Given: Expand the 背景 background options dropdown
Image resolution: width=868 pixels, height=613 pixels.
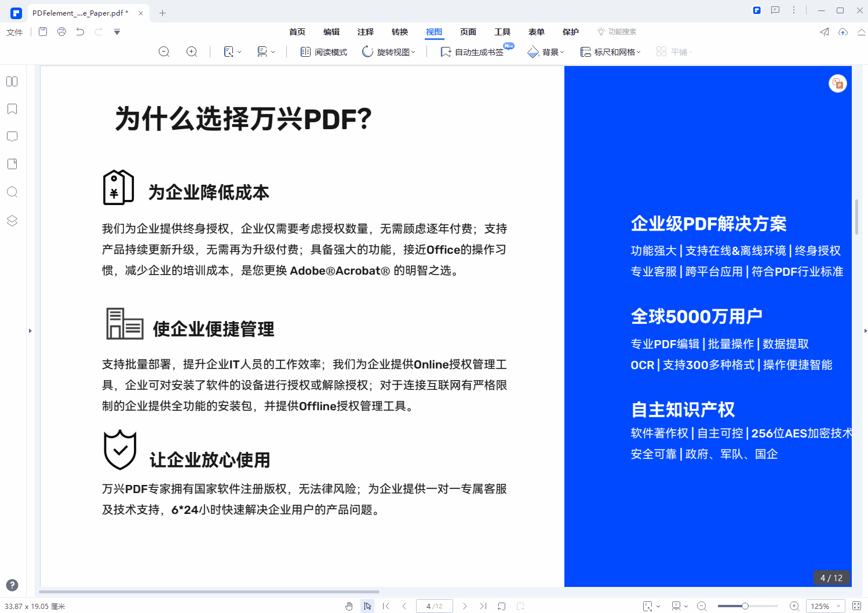Looking at the screenshot, I should (545, 51).
